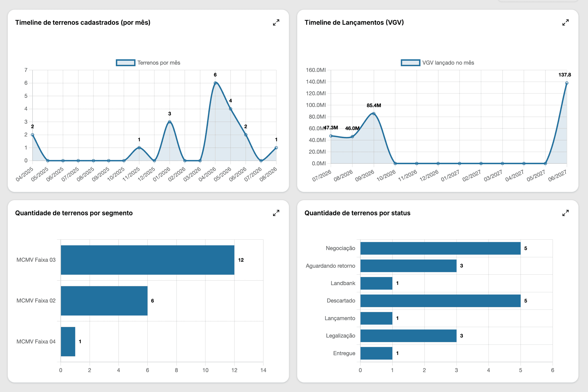This screenshot has height=392, width=588.
Task: Click the 47.3M point at 07/2026
Action: point(331,136)
